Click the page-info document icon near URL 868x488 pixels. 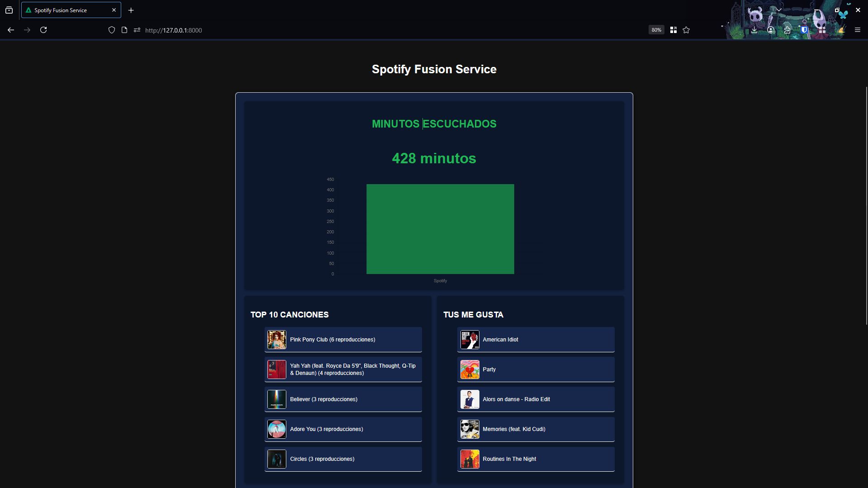pos(124,30)
